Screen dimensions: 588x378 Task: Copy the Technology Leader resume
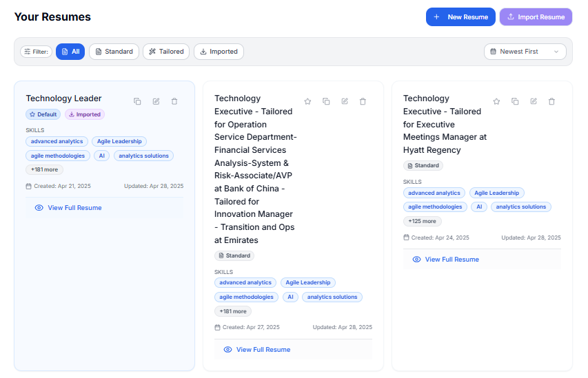(137, 101)
